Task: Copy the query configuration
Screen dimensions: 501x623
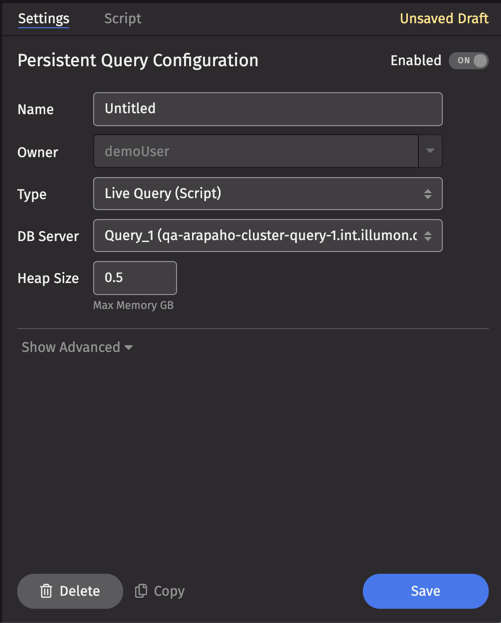Action: click(160, 591)
